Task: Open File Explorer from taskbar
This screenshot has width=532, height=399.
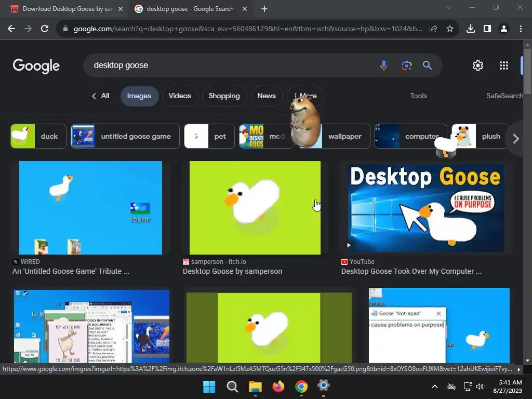Action: click(255, 387)
